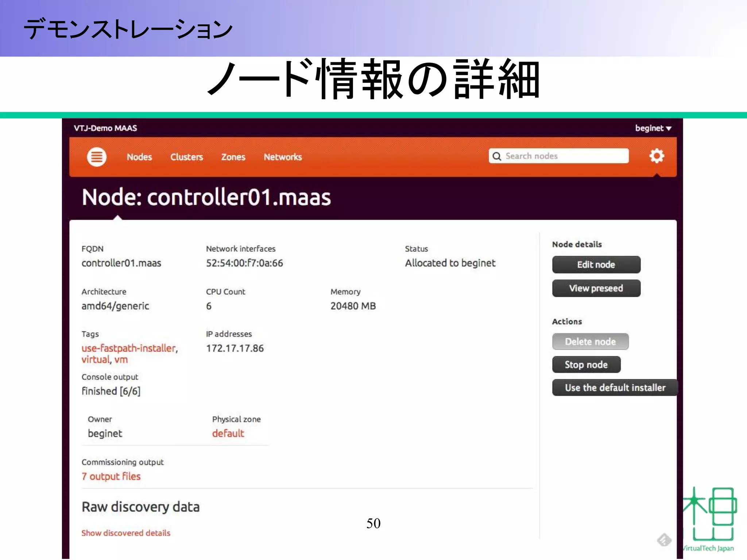Click the Raw discovery data heading

tap(140, 507)
